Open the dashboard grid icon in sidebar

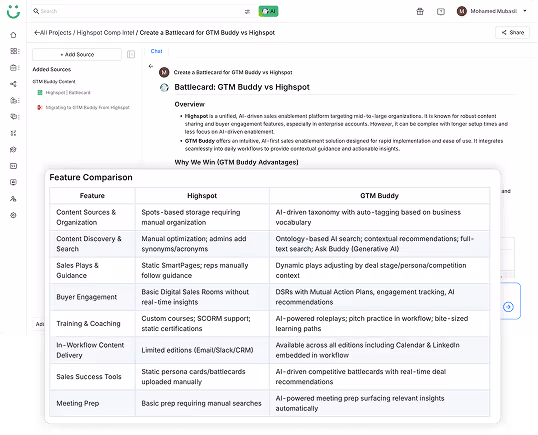[x=14, y=51]
